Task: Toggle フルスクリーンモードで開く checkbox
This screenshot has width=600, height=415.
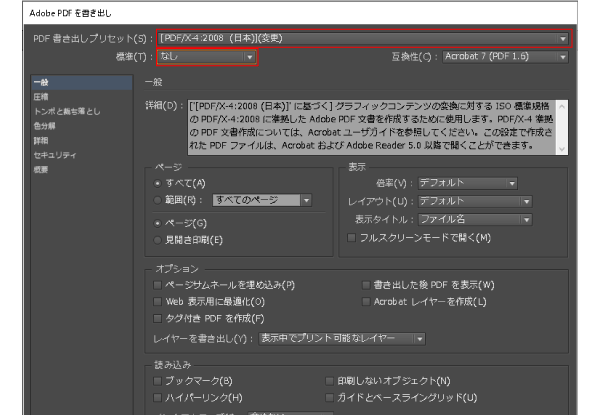Action: [351, 238]
